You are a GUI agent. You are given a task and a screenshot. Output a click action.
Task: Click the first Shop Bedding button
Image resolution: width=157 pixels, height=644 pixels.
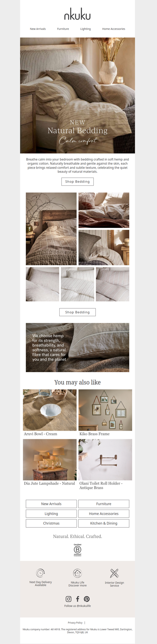pyautogui.click(x=78, y=182)
